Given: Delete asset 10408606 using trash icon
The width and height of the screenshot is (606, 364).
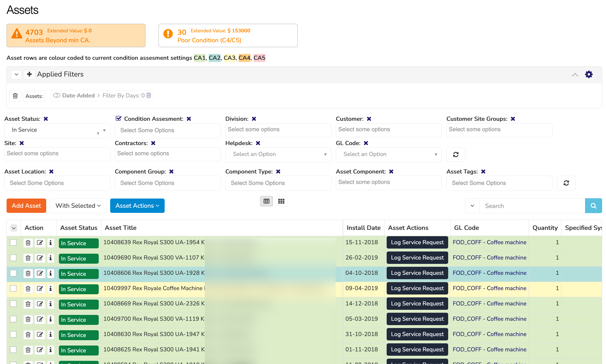Looking at the screenshot, I should pos(28,273).
